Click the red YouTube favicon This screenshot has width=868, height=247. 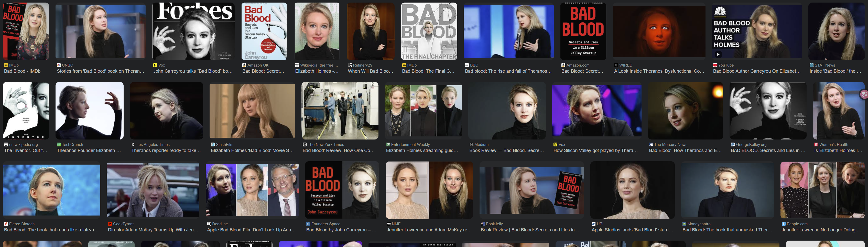(x=715, y=65)
